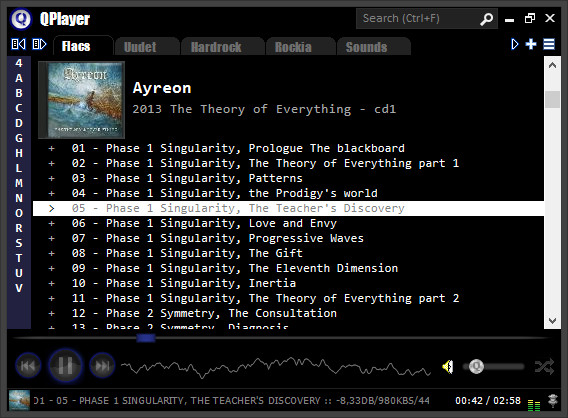
Task: Switch to the Uudet tab
Action: click(147, 47)
